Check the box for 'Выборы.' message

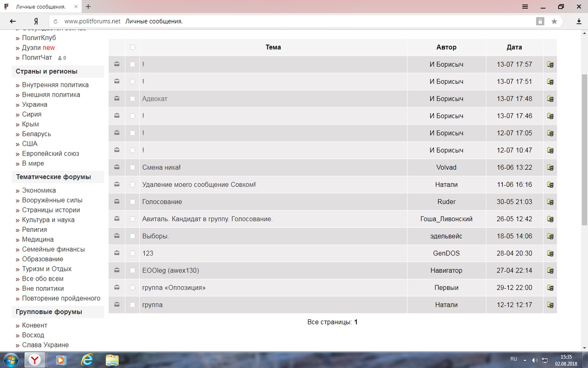[x=132, y=236]
